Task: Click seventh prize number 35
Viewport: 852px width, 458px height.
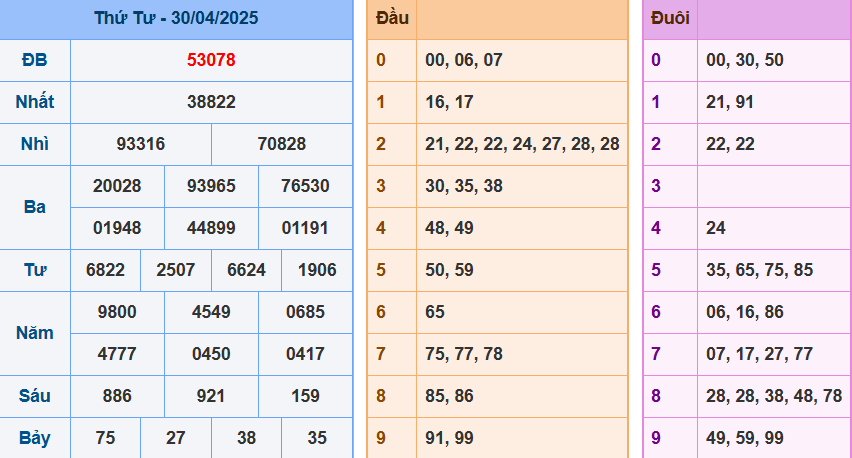Action: 317,438
